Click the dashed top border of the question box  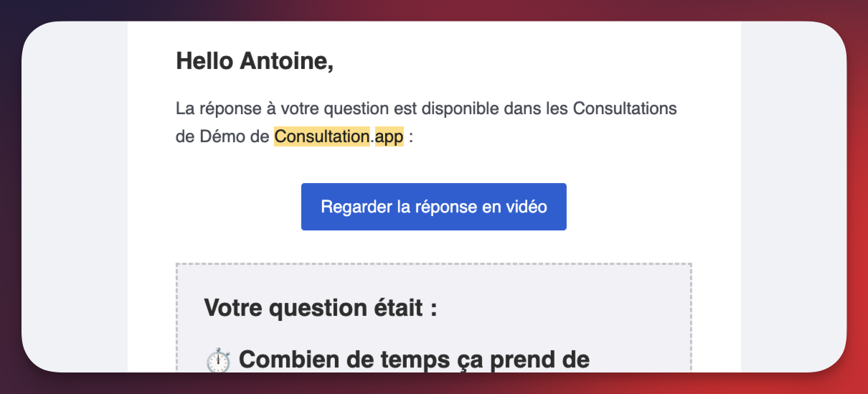(x=433, y=264)
